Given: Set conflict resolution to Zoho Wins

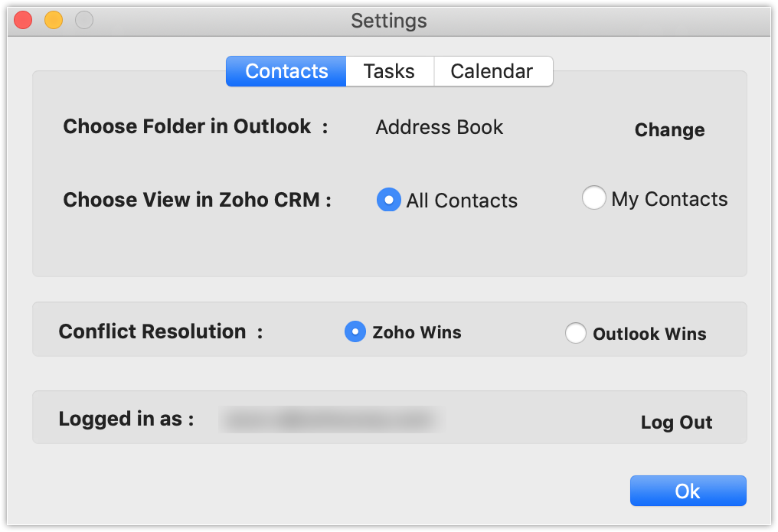Looking at the screenshot, I should 355,331.
